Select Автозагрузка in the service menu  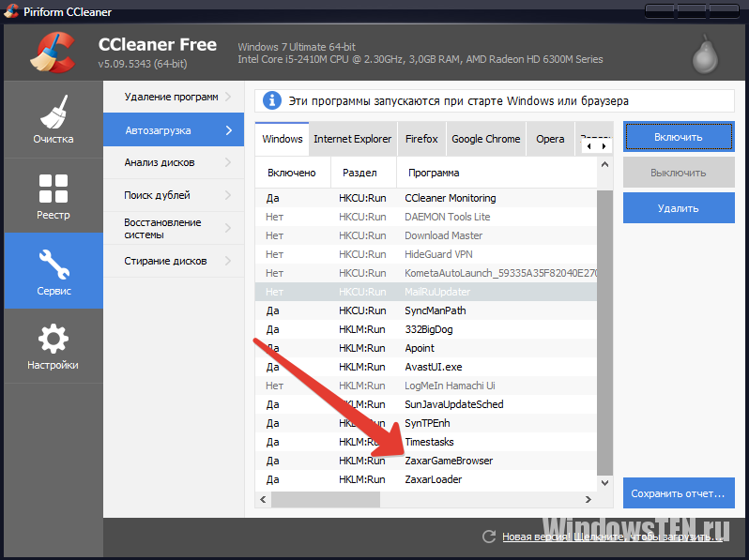174,129
